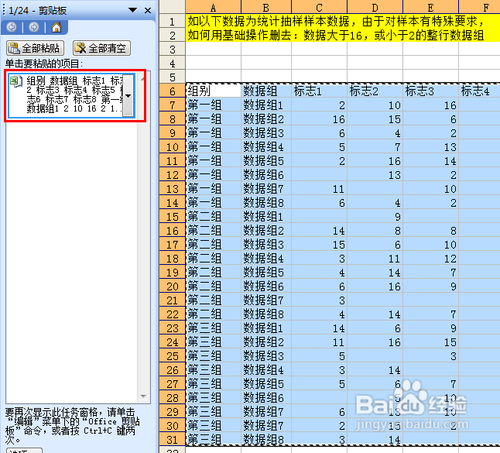Click the Excel icon on the clipboard item

point(16,81)
